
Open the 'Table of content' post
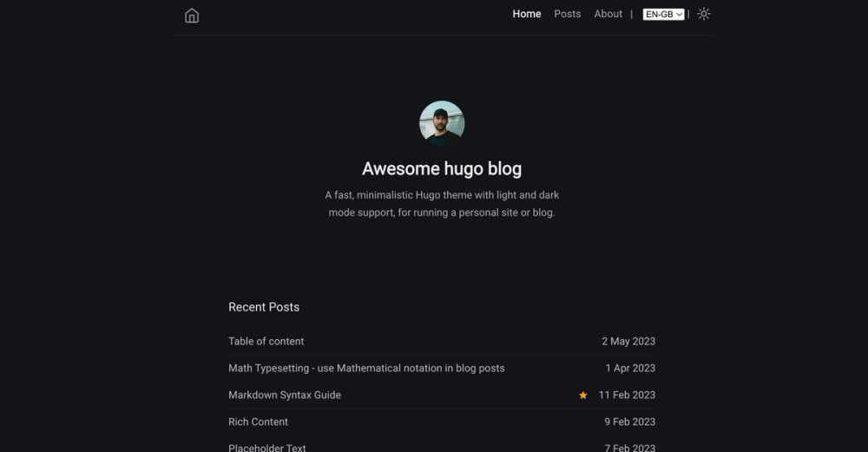click(x=266, y=341)
